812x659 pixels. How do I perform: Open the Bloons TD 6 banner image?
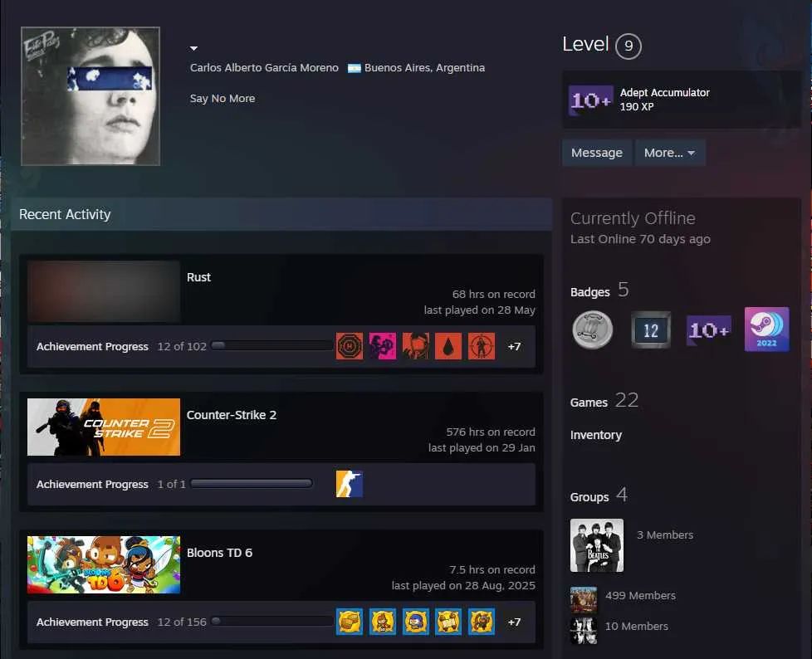click(104, 564)
